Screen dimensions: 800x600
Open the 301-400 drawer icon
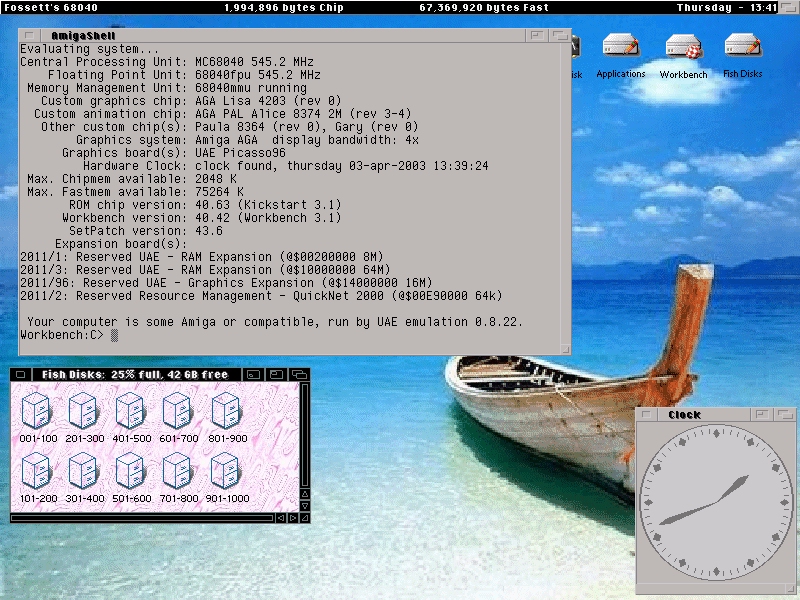pos(83,471)
